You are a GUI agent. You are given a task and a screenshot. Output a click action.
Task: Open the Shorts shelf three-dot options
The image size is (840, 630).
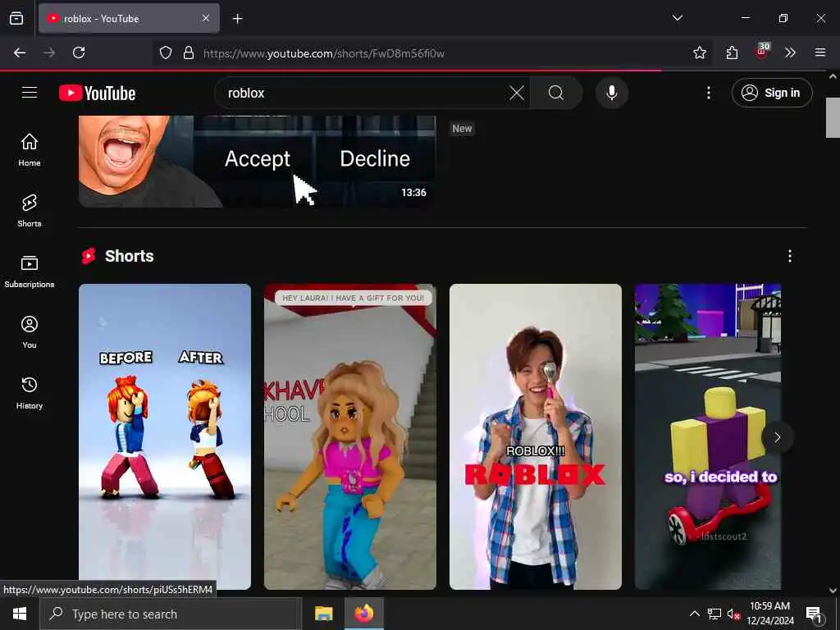tap(790, 256)
